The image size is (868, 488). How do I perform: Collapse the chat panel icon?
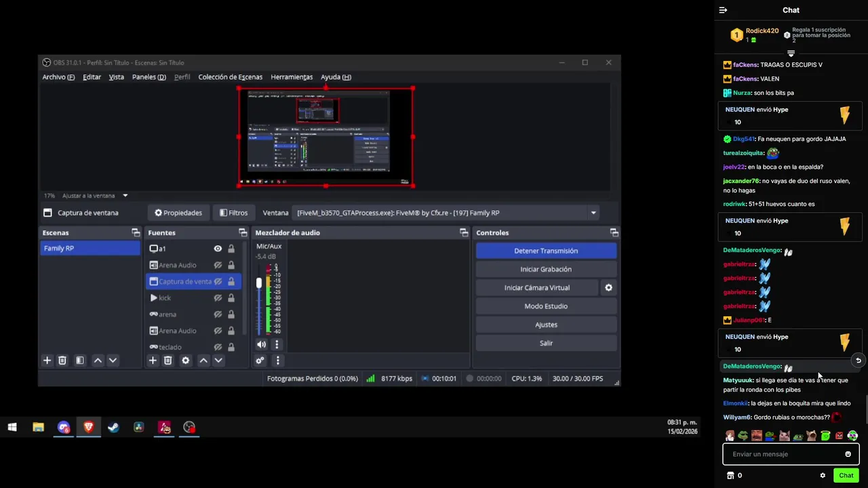click(723, 10)
